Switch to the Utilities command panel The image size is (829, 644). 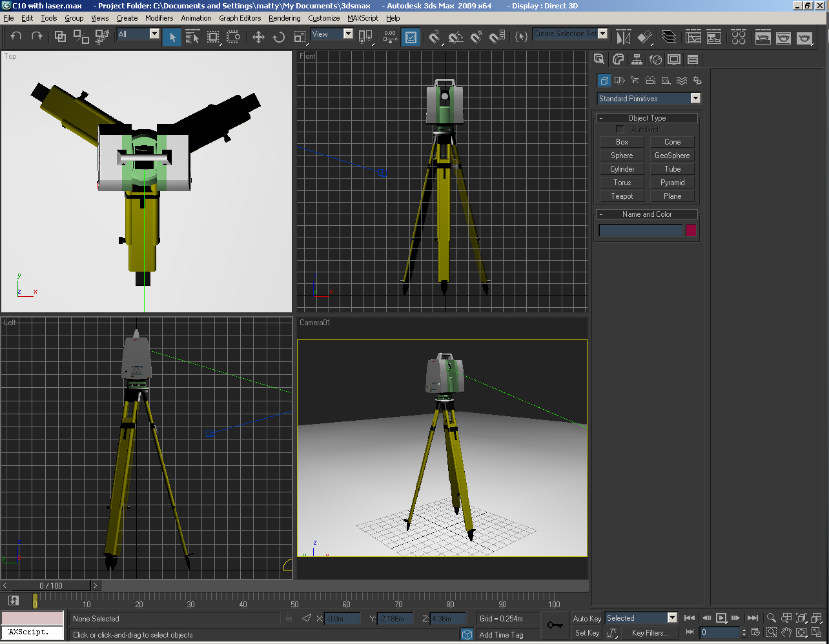tap(693, 59)
